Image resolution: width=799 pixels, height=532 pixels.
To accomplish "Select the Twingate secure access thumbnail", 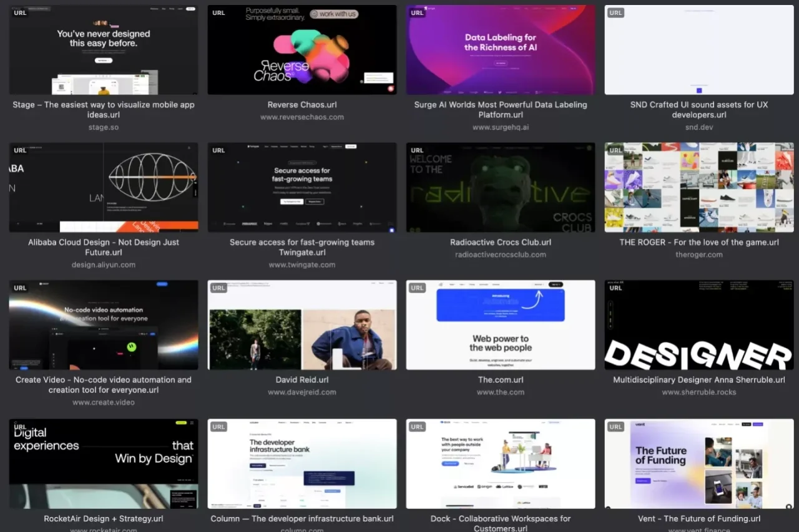I will coord(302,187).
